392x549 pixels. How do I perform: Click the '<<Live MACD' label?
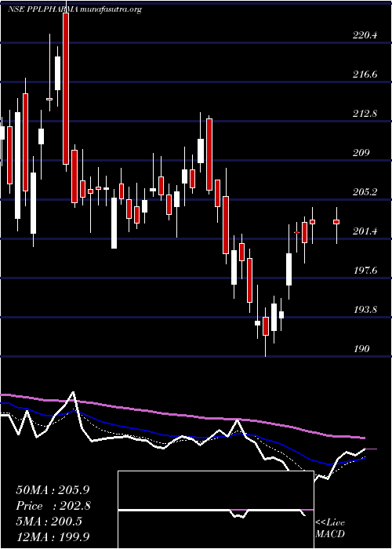[x=330, y=528]
